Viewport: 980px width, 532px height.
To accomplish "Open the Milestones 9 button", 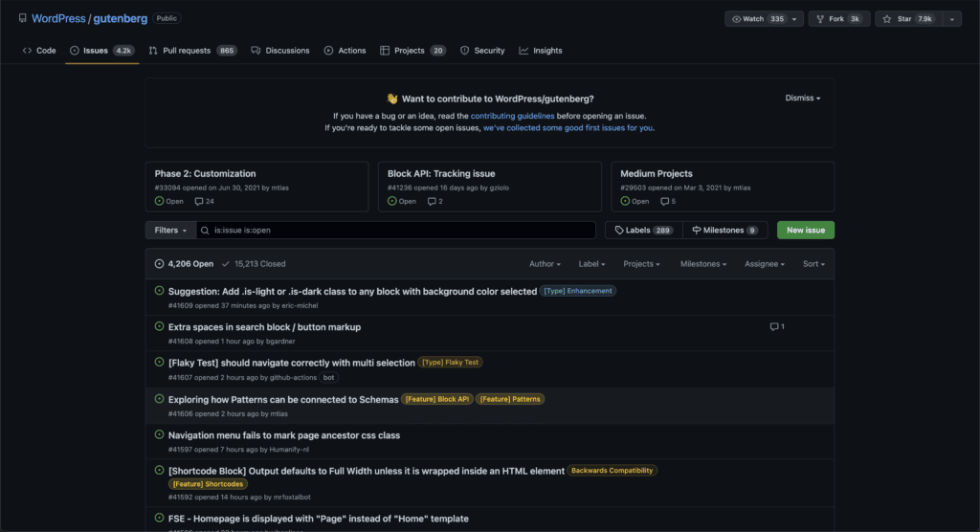I will tap(725, 230).
